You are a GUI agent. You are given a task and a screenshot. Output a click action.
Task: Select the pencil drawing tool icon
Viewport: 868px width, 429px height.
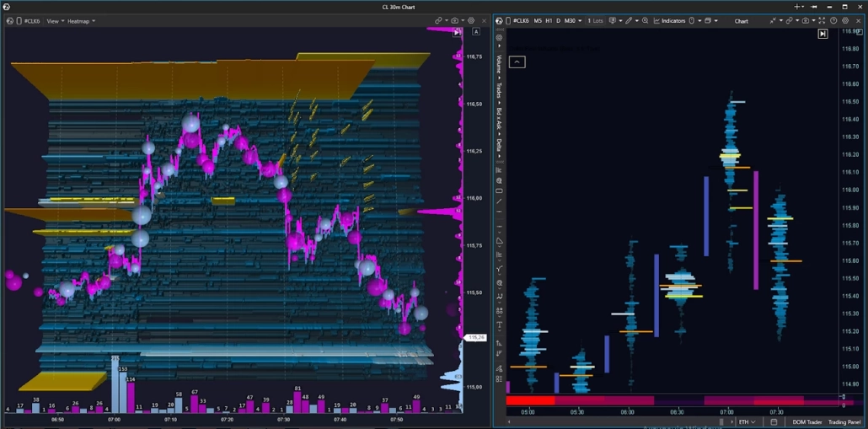[629, 21]
